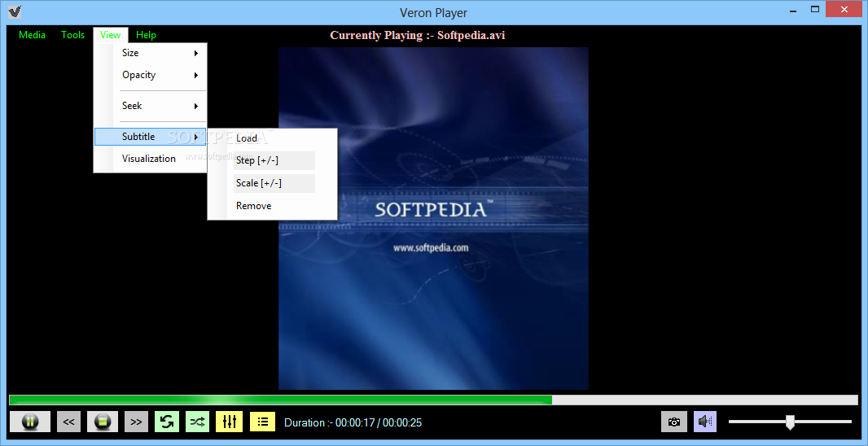Open the Media menu
Image resolution: width=868 pixels, height=446 pixels.
(x=32, y=35)
